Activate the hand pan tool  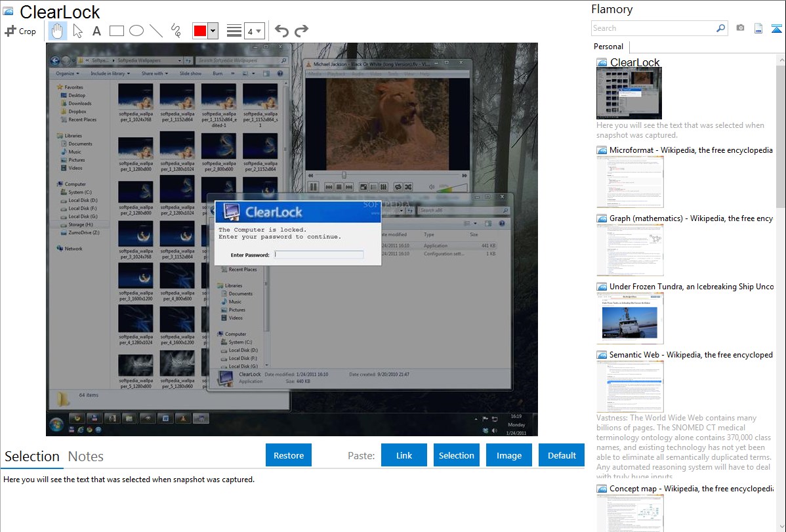point(58,31)
